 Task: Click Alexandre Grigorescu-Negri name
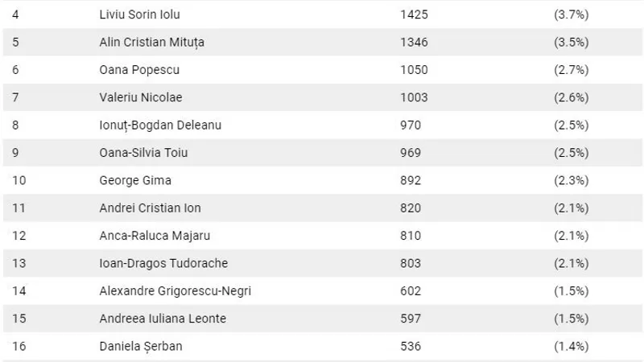point(175,291)
